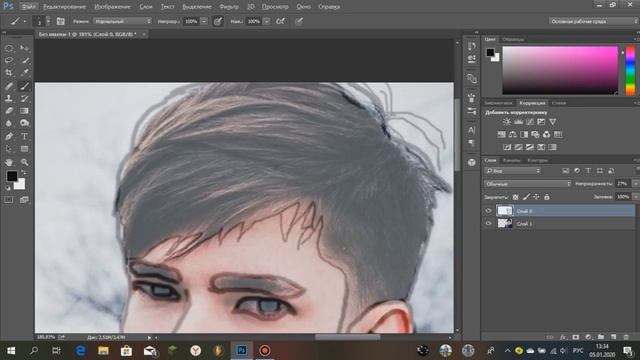The image size is (640, 360).
Task: Open the Выделение menu
Action: pos(197,7)
